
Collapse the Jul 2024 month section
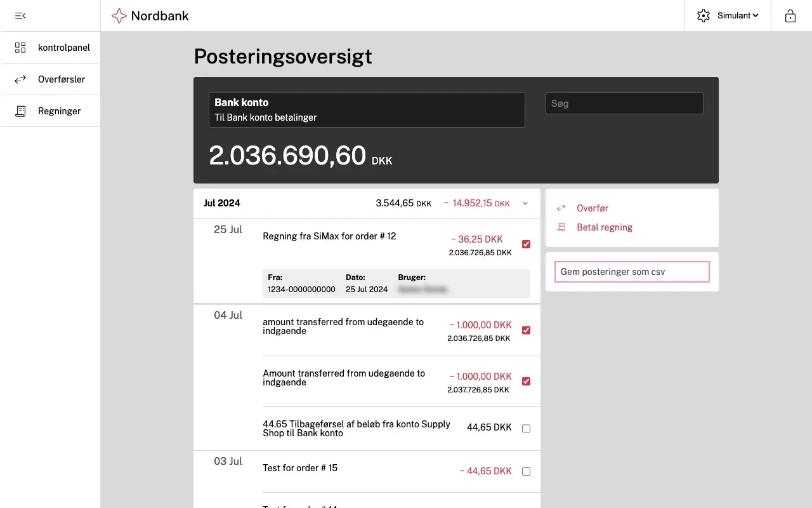[525, 203]
